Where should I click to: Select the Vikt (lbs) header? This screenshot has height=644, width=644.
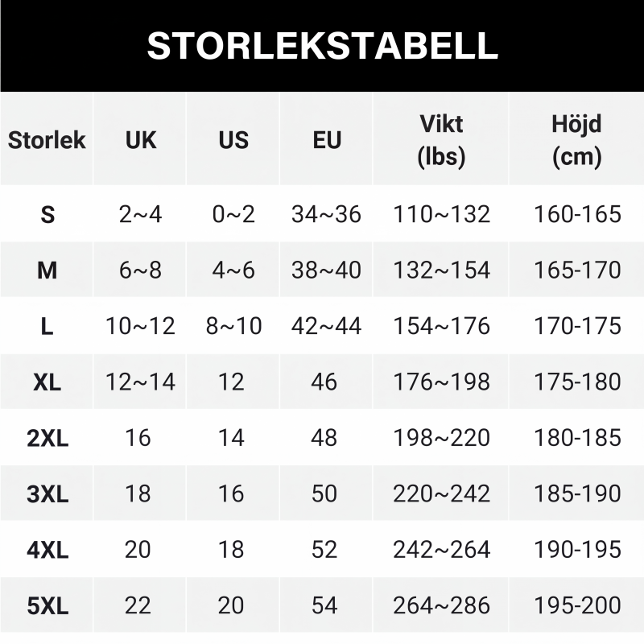(x=441, y=139)
